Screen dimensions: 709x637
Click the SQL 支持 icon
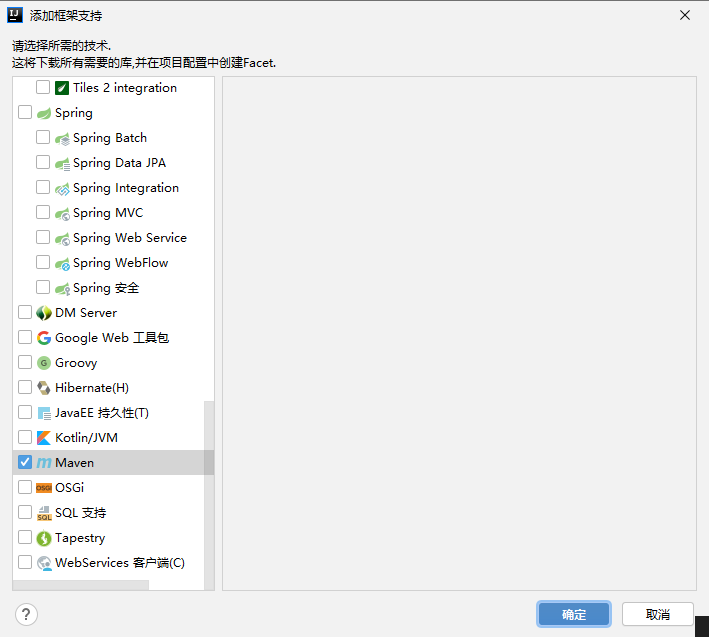pyautogui.click(x=44, y=513)
